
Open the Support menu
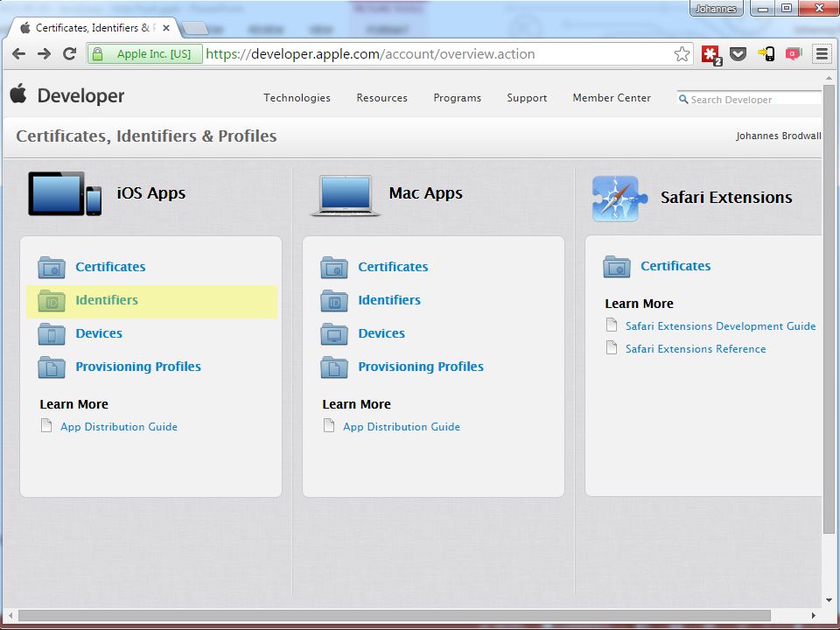(527, 97)
